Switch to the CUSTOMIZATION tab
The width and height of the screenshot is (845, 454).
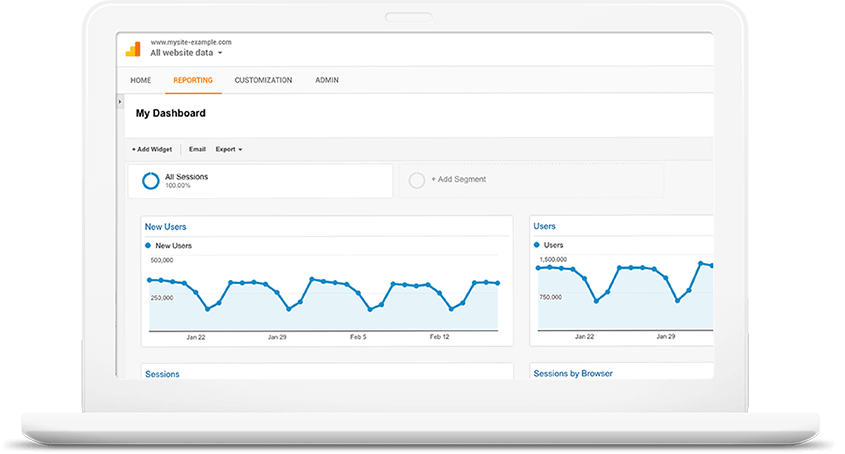(263, 80)
